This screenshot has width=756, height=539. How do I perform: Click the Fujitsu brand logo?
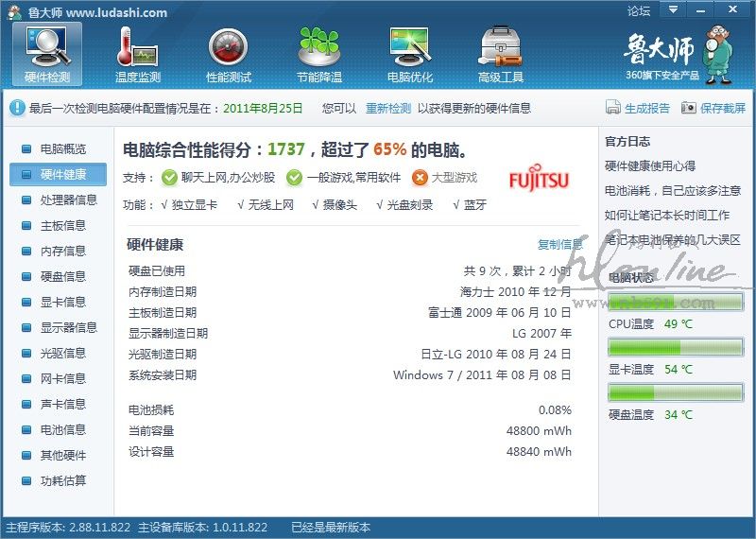(x=539, y=179)
